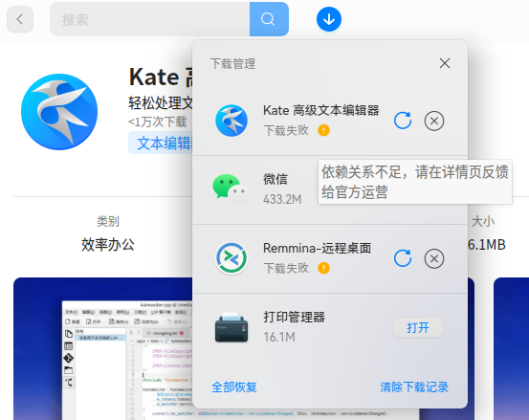Open the download manager arrow icon
This screenshot has width=529, height=420.
[x=329, y=19]
